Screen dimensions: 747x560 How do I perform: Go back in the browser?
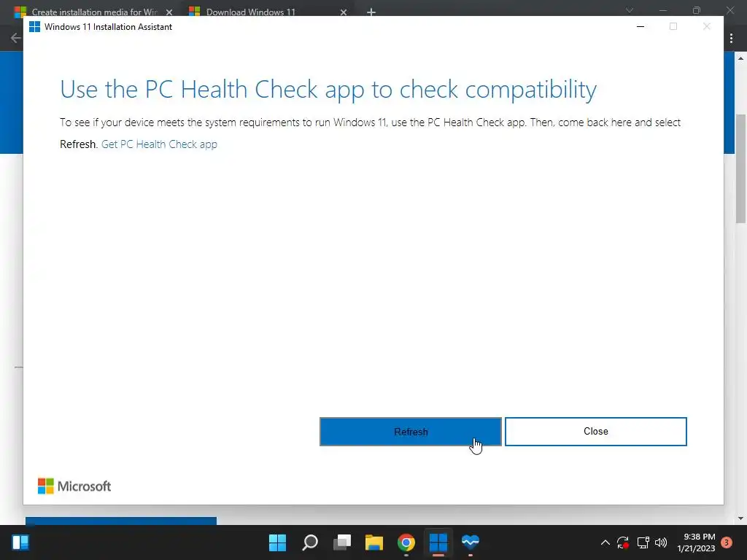pos(15,38)
